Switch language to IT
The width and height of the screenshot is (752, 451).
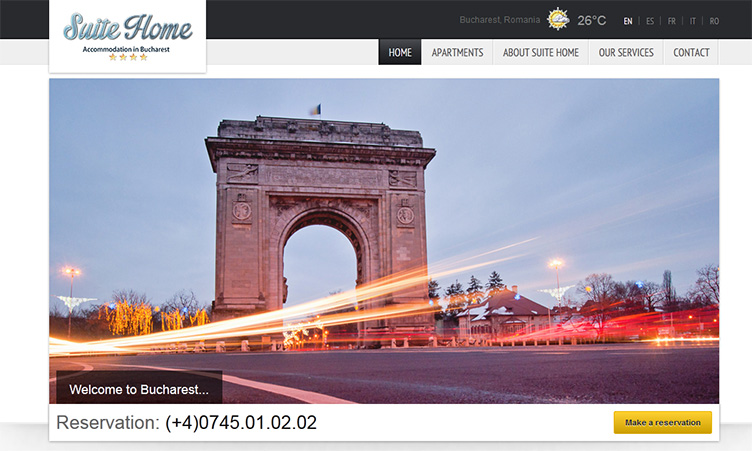pos(693,21)
